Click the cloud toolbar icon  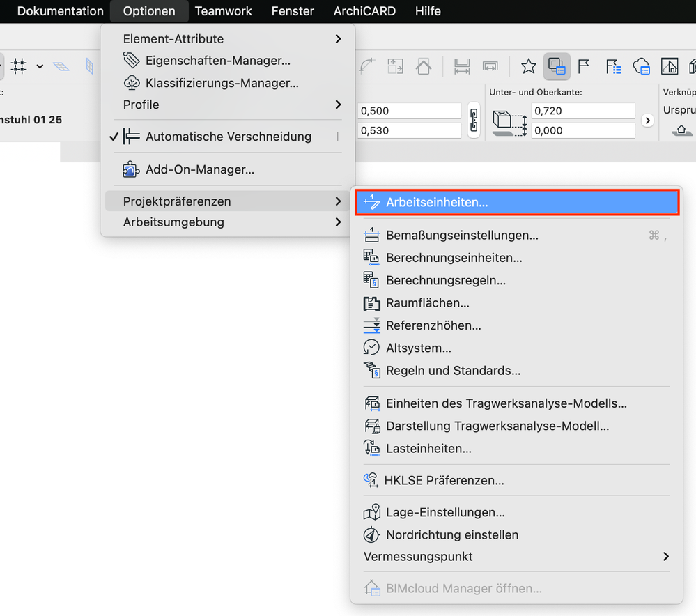(x=642, y=67)
